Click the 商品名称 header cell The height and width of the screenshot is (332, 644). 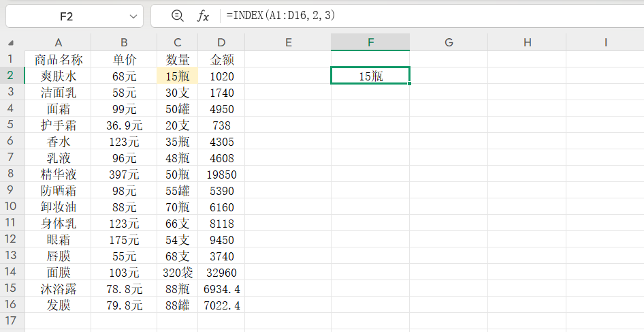click(59, 59)
